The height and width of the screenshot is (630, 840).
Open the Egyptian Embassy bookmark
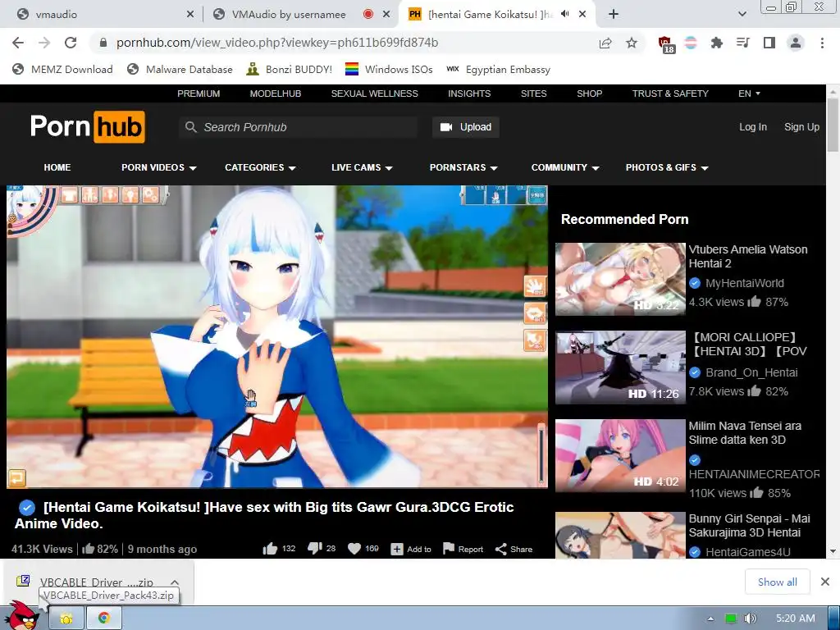[x=498, y=69]
